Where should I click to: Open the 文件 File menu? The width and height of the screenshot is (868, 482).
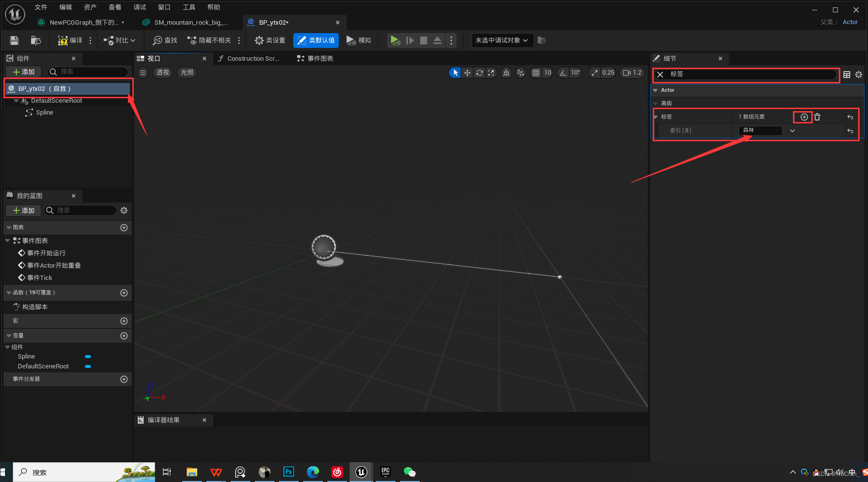(x=41, y=7)
